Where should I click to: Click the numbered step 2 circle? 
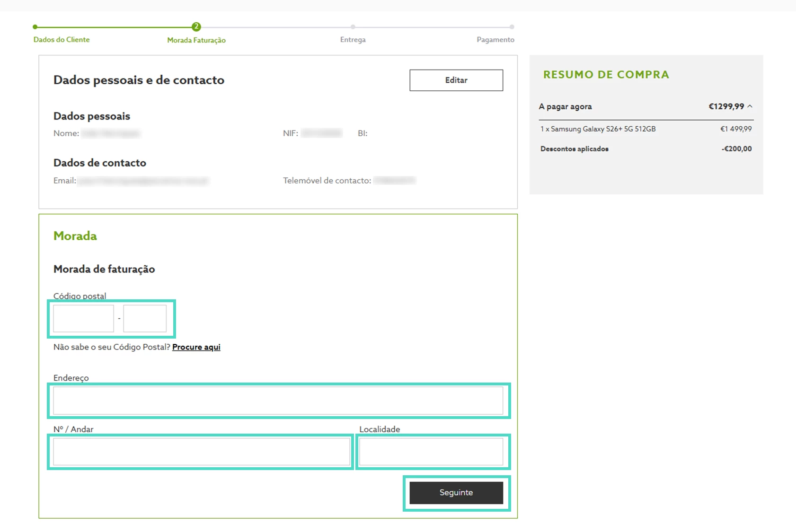196,27
